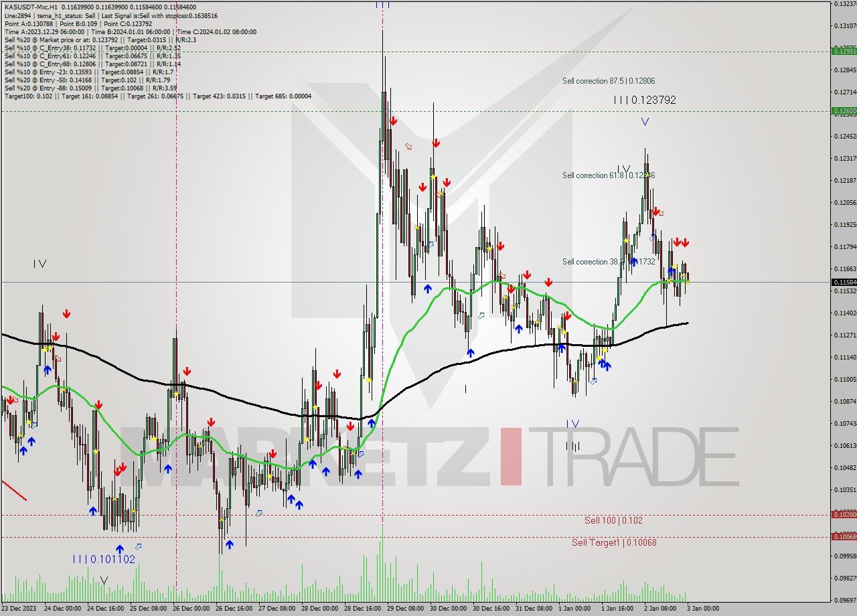Click the 'Sell %10 @ C_Entry88' line

92,64
